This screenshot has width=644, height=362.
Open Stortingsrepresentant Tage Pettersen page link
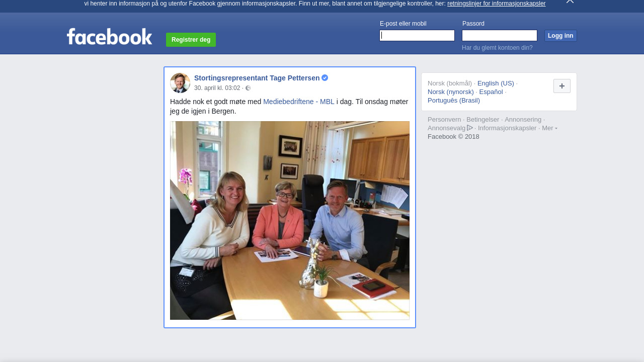257,78
